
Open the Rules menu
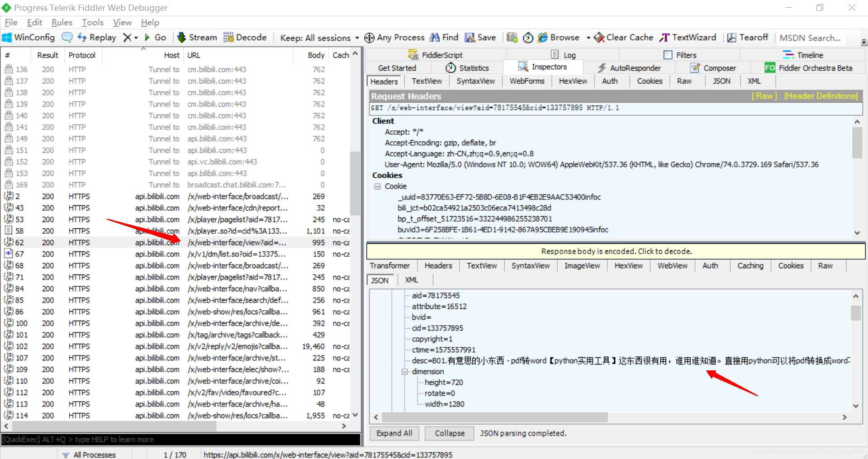(62, 22)
